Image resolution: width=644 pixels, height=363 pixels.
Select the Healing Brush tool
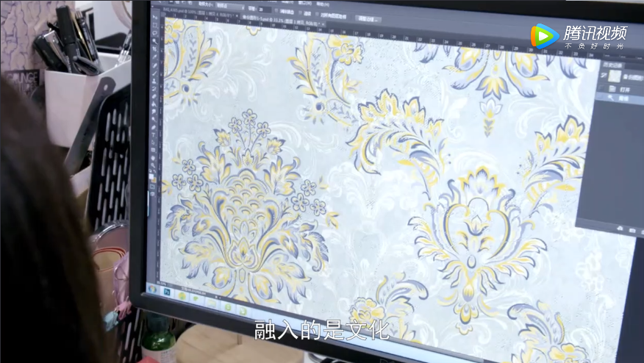click(x=154, y=65)
